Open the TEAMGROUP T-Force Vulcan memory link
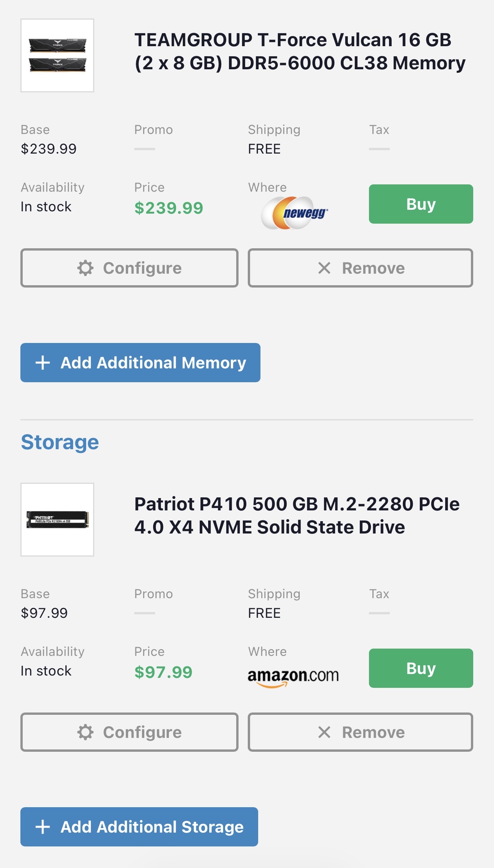 tap(299, 51)
